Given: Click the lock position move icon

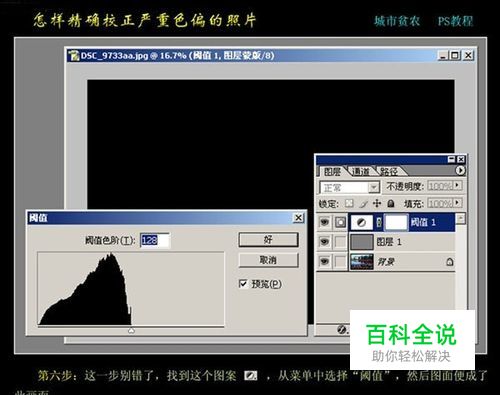Looking at the screenshot, I should [x=377, y=203].
